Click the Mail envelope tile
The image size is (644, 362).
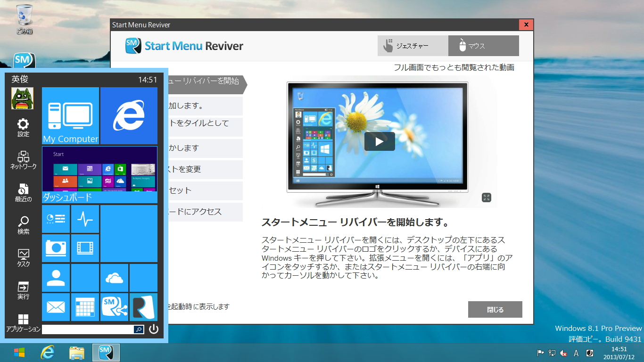(56, 307)
